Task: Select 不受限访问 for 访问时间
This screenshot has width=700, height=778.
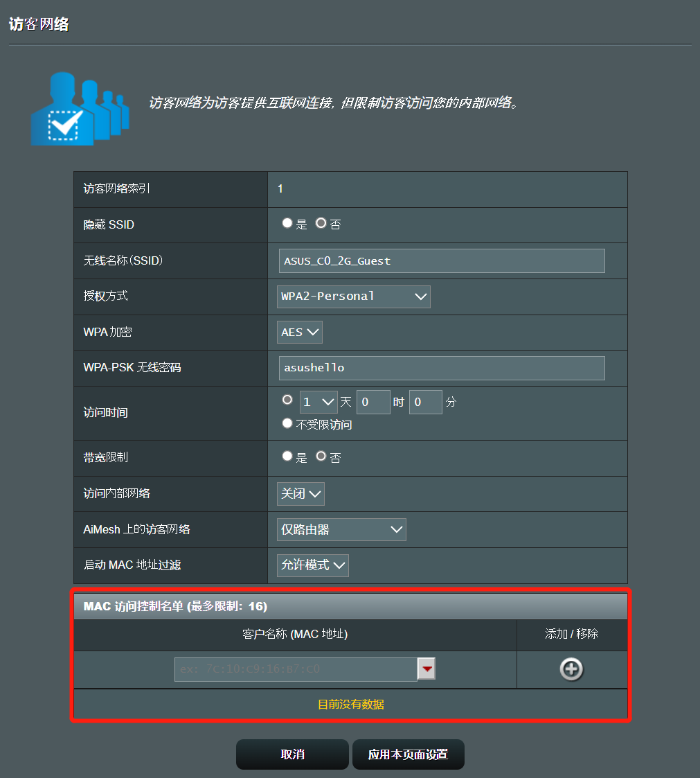Action: coord(287,423)
